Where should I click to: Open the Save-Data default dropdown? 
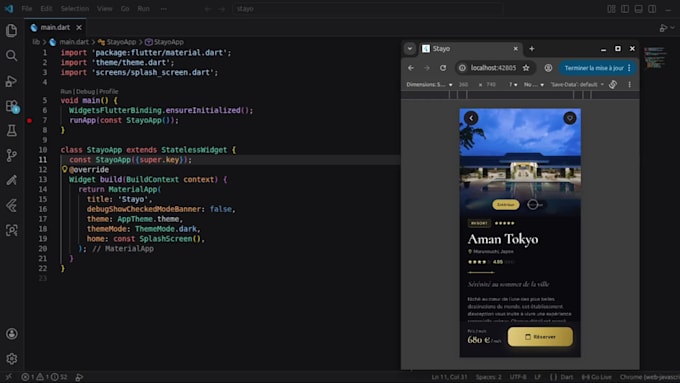point(577,85)
